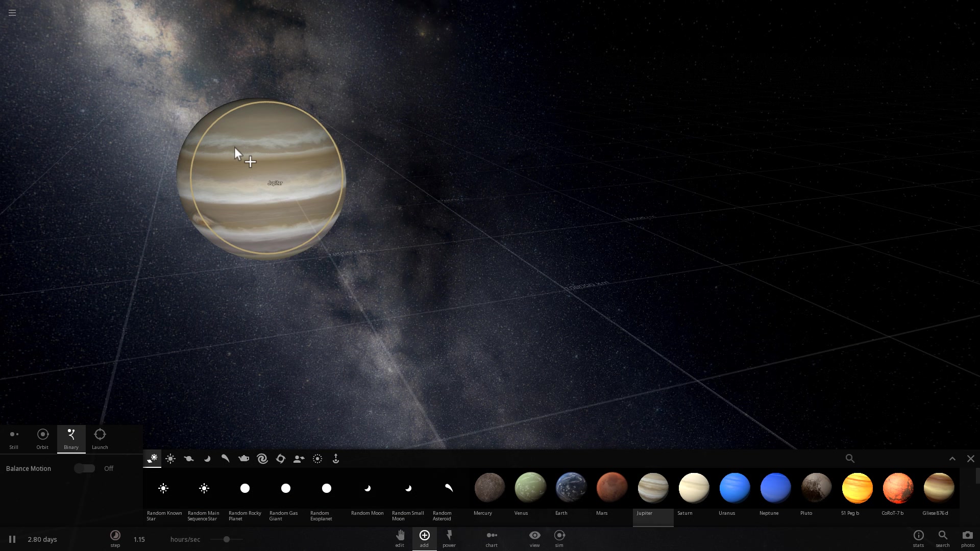Open the galaxies category icon
This screenshot has width=980, height=551.
262,459
